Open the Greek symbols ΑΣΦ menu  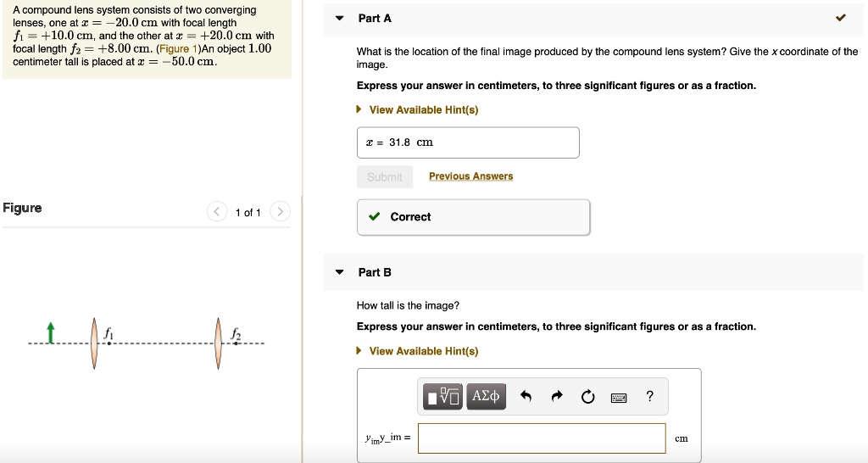[x=486, y=396]
